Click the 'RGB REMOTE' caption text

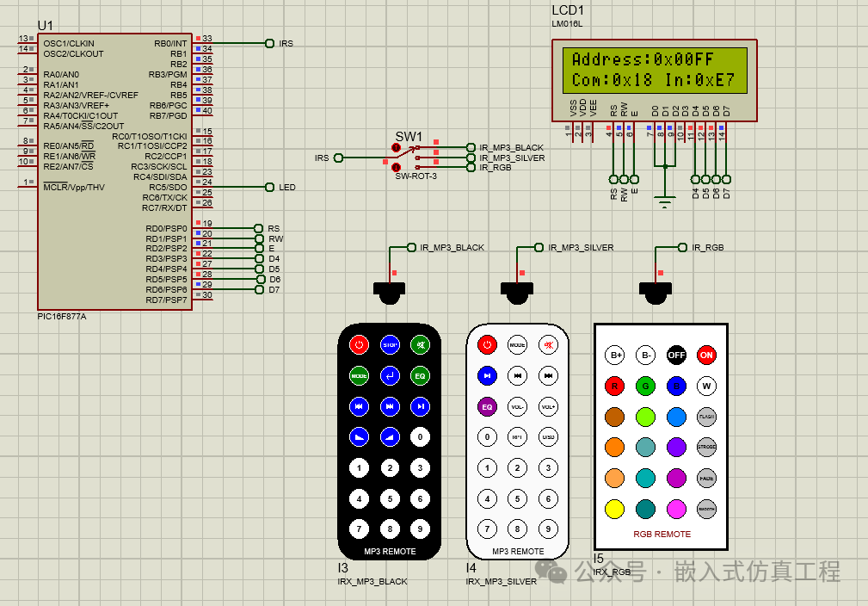click(662, 534)
